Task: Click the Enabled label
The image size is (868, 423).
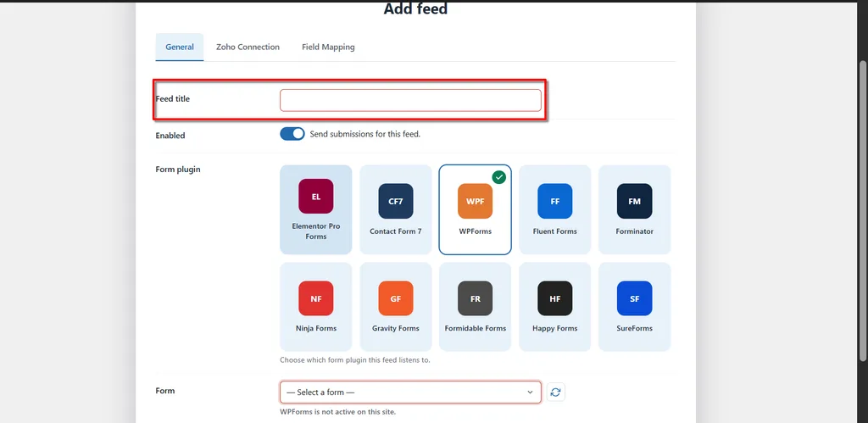Action: tap(170, 135)
